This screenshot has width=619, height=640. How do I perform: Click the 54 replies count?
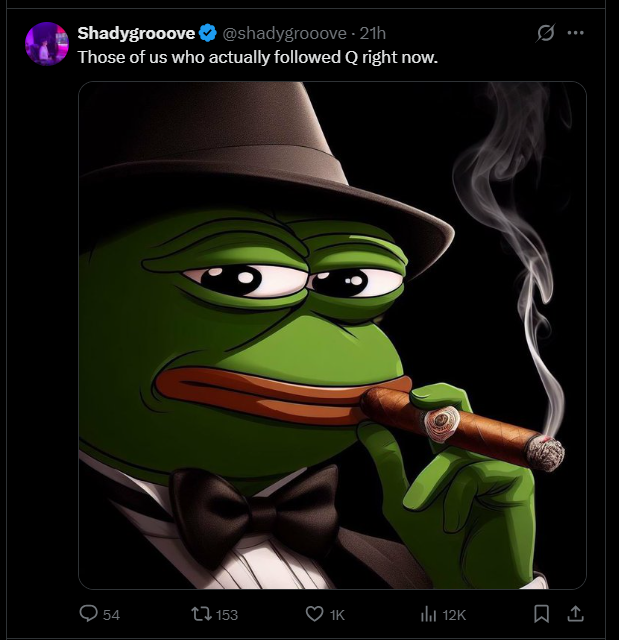coord(111,615)
